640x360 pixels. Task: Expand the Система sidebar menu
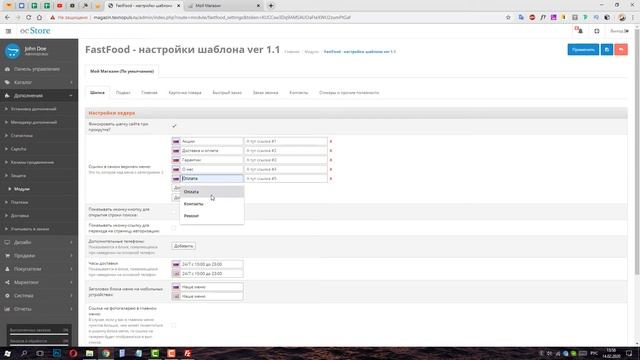(39, 296)
